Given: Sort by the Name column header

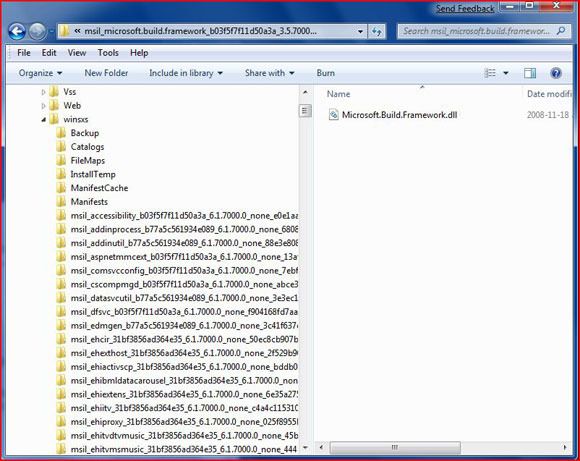Looking at the screenshot, I should tap(338, 94).
